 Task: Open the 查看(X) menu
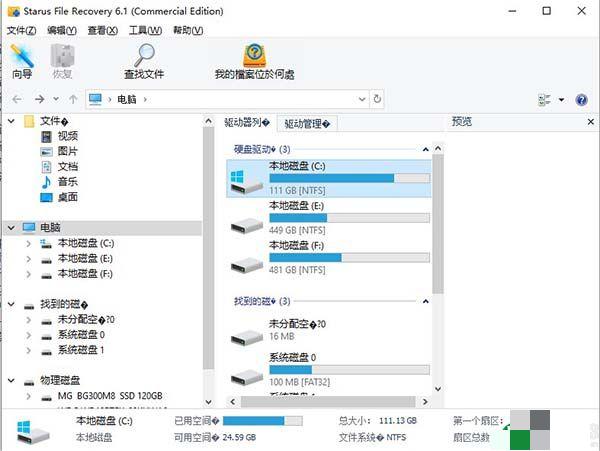pyautogui.click(x=103, y=30)
